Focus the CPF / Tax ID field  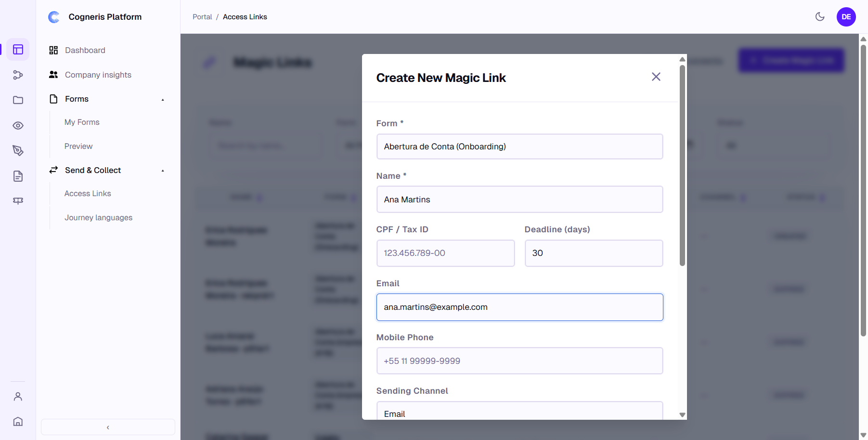pos(445,253)
